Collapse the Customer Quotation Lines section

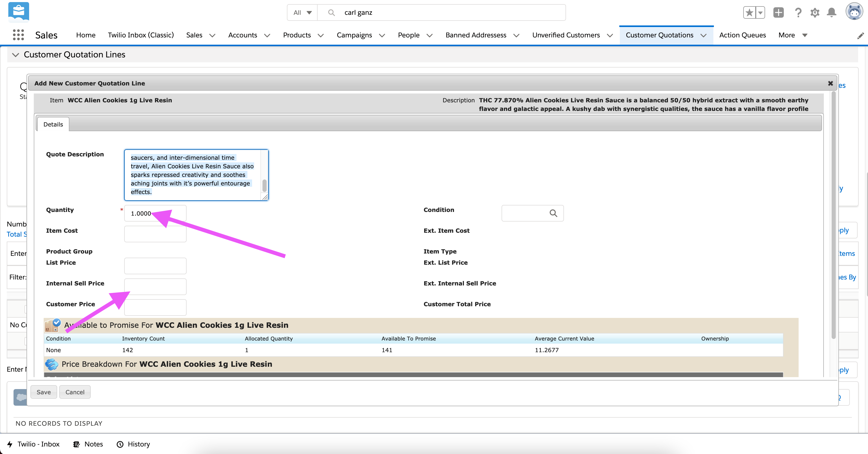[x=16, y=55]
